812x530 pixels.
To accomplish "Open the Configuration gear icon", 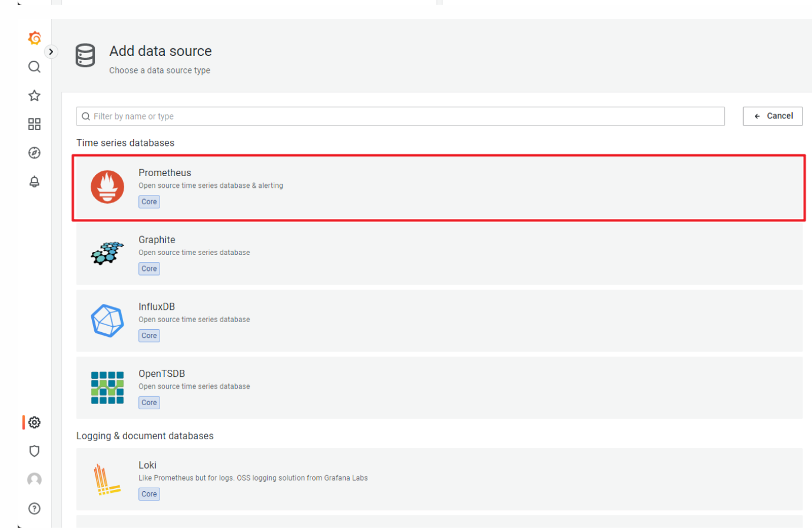I will point(35,422).
